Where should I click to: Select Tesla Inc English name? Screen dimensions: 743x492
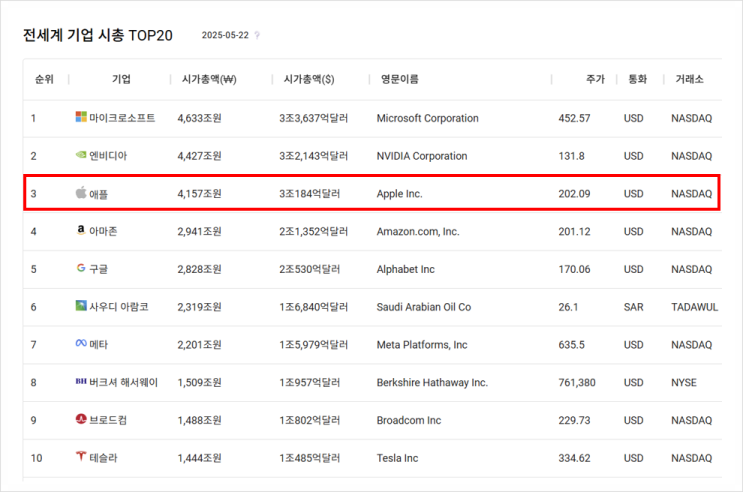tap(398, 458)
